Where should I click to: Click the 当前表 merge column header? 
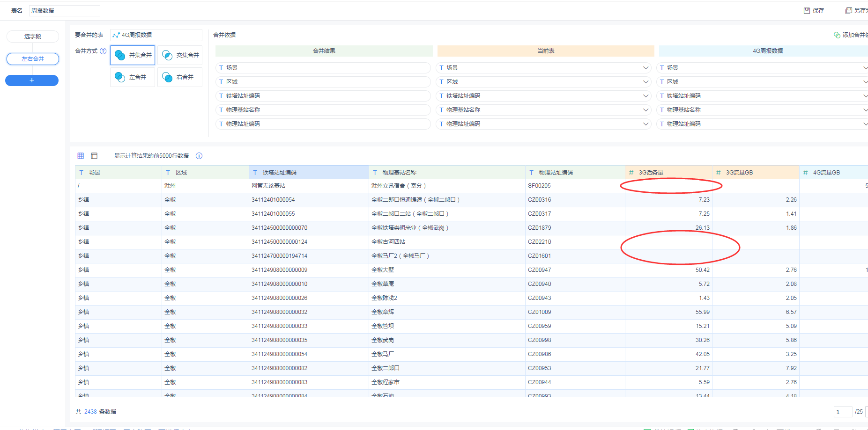[x=546, y=51]
